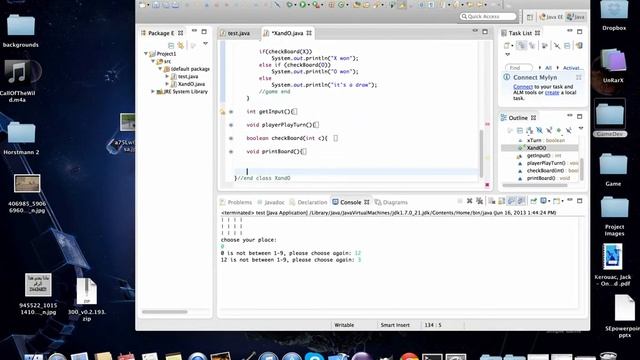Click the Open Perspective icon
Screen dimensions: 640x360
point(530,17)
